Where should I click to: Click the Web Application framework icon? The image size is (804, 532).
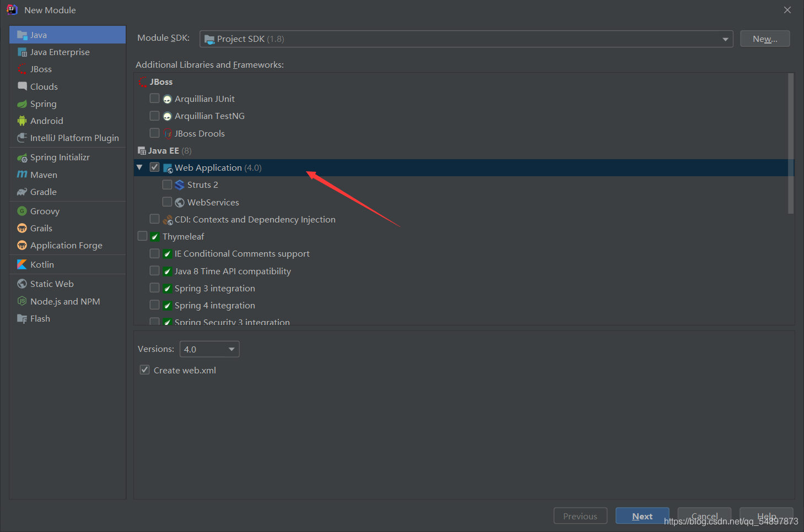coord(168,168)
